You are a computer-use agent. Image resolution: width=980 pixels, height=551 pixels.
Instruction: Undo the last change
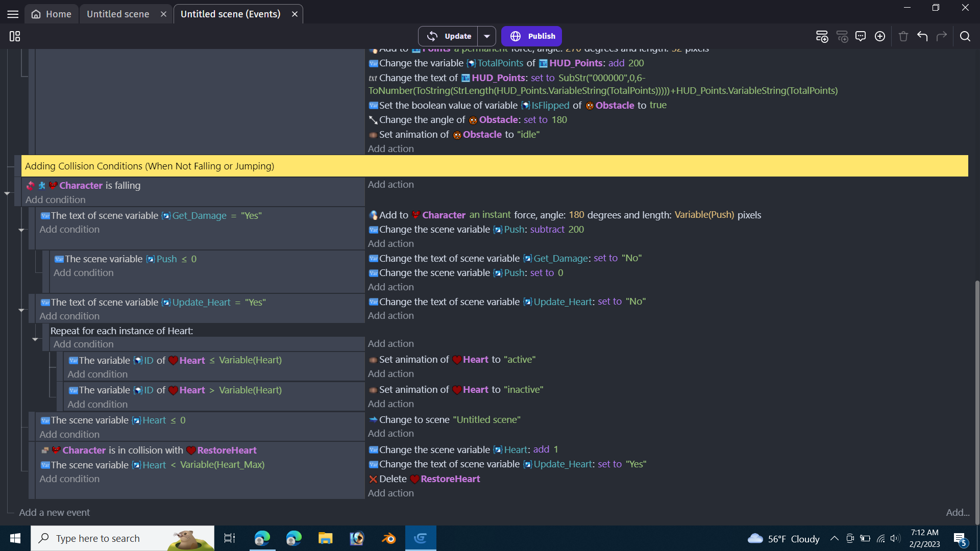(x=922, y=36)
